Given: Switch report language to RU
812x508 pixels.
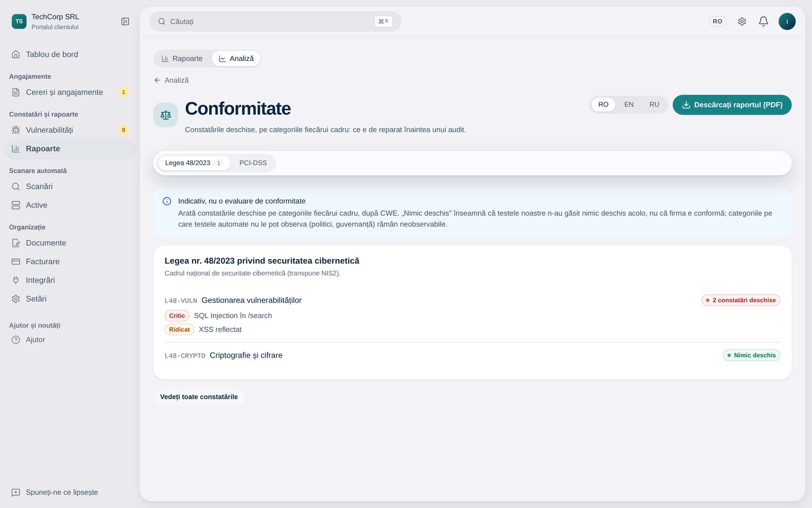Looking at the screenshot, I should coord(654,105).
